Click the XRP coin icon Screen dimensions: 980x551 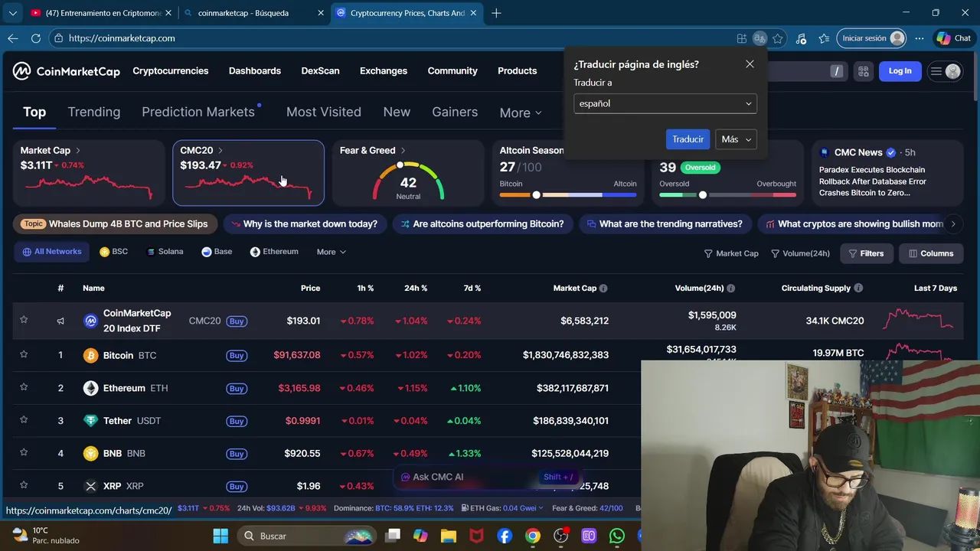tap(90, 486)
